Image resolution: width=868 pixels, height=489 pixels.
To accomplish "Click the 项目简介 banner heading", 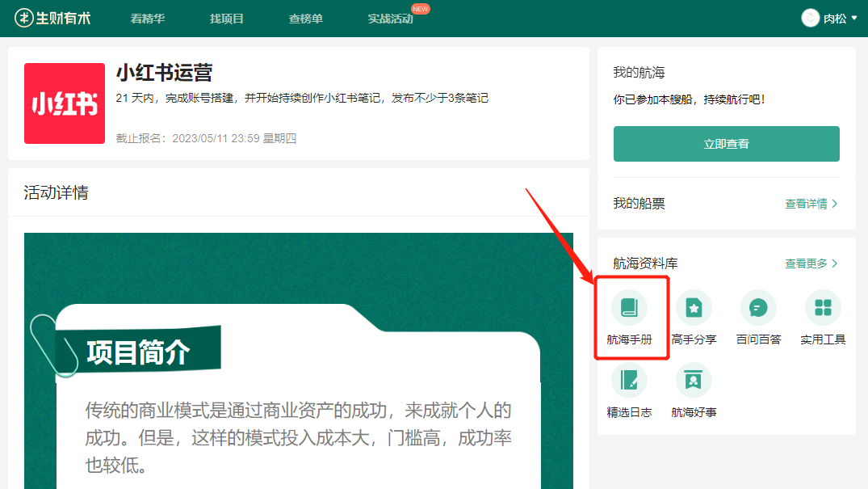I will pos(138,352).
